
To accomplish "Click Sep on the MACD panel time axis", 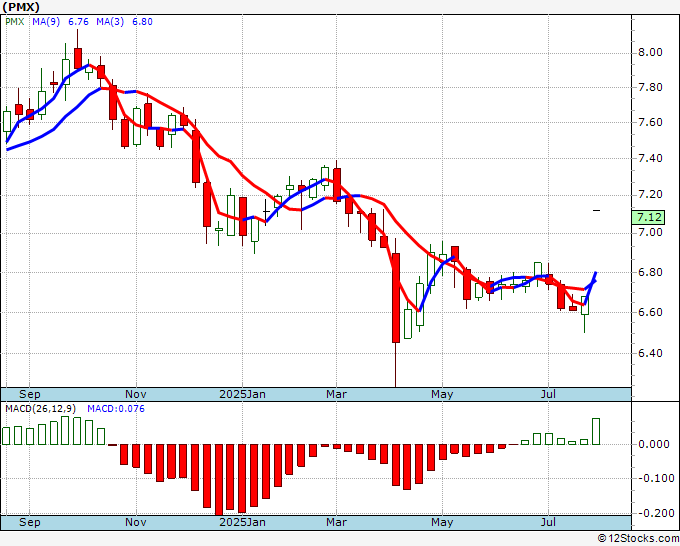I will coord(29,522).
